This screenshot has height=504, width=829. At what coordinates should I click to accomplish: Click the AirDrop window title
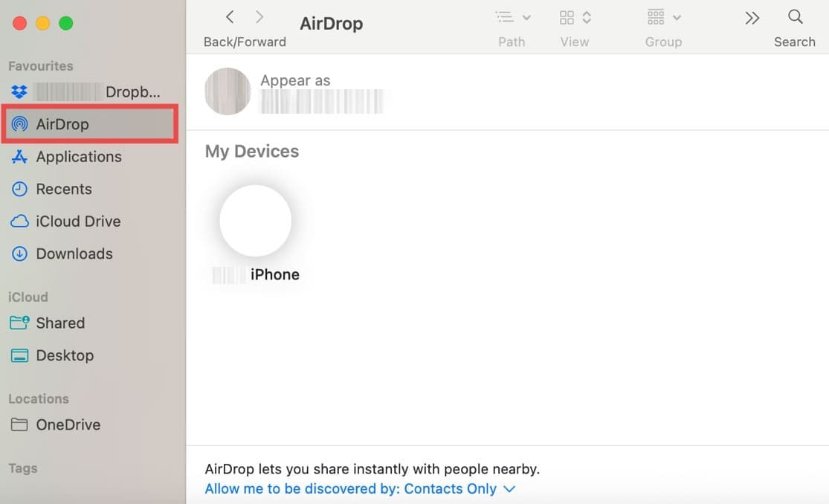tap(332, 24)
